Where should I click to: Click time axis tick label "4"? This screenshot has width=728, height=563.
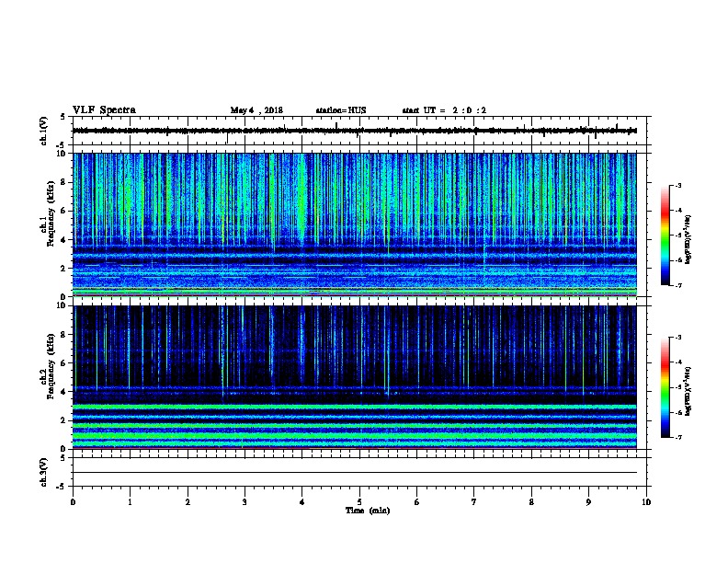click(302, 502)
